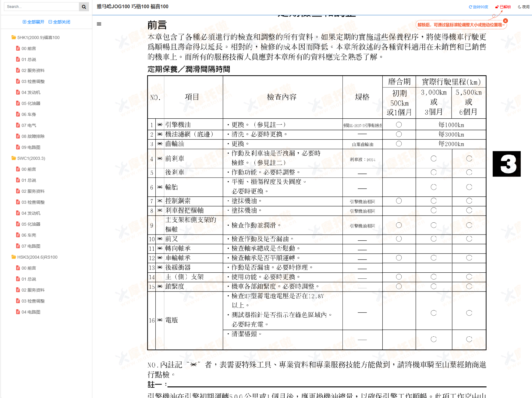Image resolution: width=532 pixels, height=398 pixels.
Task: Switch to 夜间 night mode
Action: coord(524,7)
